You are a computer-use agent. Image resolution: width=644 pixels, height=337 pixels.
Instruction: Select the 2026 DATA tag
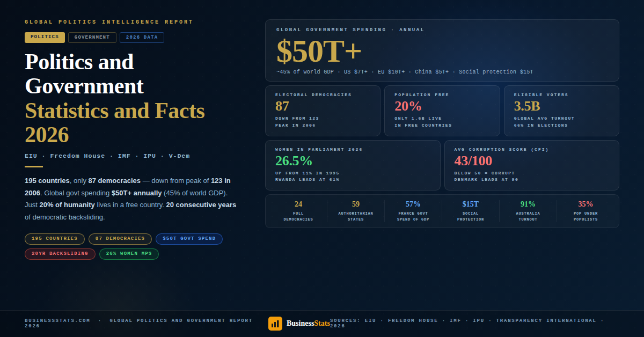pyautogui.click(x=142, y=37)
